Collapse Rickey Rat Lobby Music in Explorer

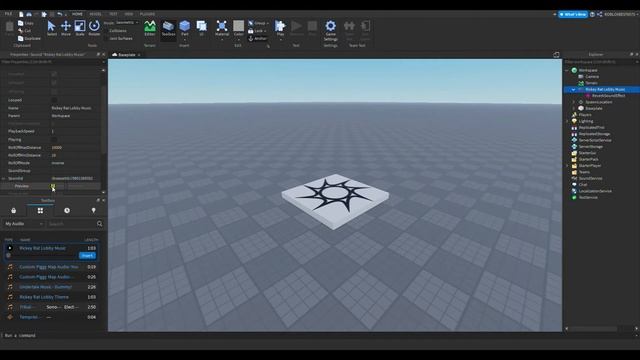pyautogui.click(x=573, y=89)
